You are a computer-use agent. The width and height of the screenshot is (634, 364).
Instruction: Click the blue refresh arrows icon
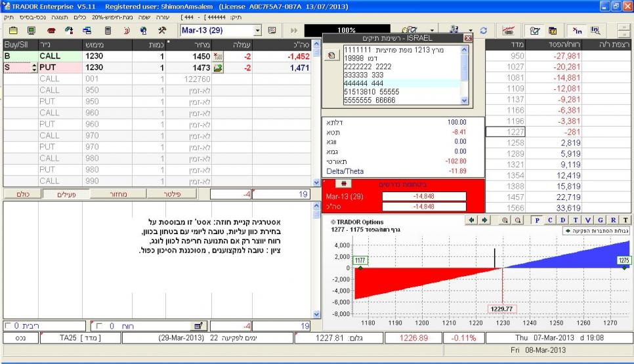(484, 31)
